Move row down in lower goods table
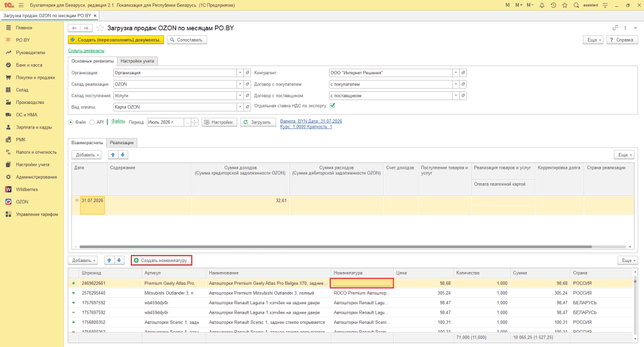The width and height of the screenshot is (644, 347). (119, 261)
